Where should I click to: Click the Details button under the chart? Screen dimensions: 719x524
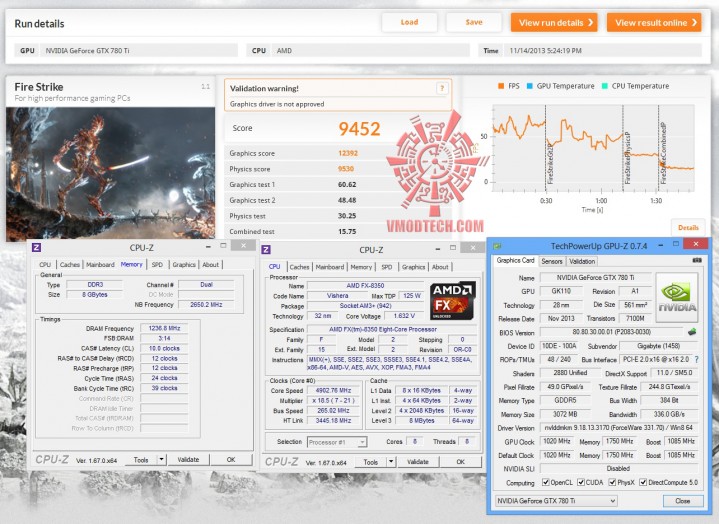[688, 227]
